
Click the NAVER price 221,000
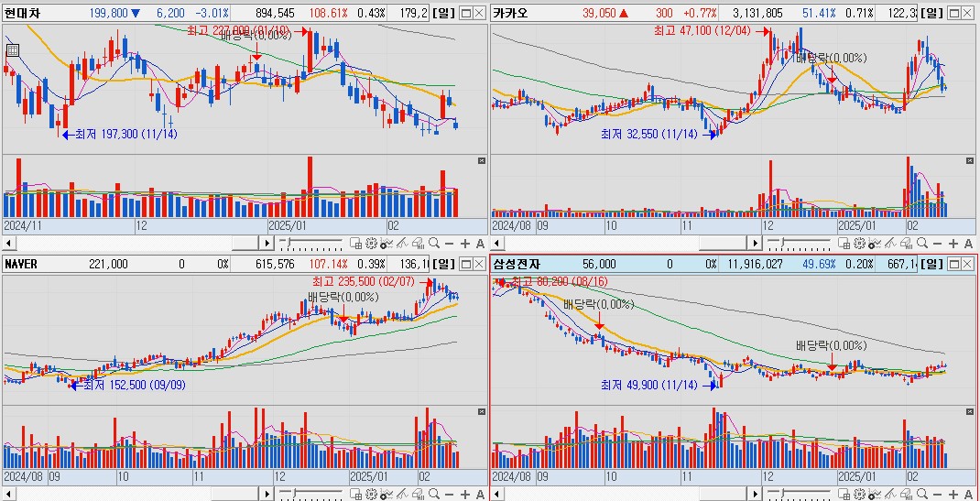[x=108, y=264]
